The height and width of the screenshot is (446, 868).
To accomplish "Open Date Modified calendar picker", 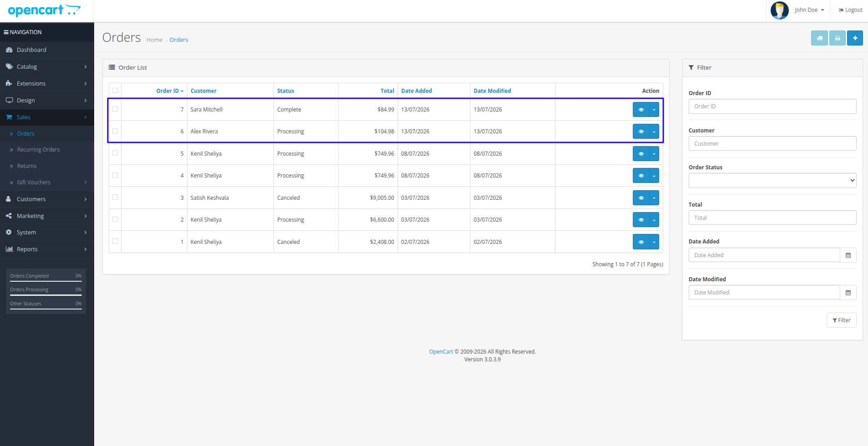I will pos(848,293).
